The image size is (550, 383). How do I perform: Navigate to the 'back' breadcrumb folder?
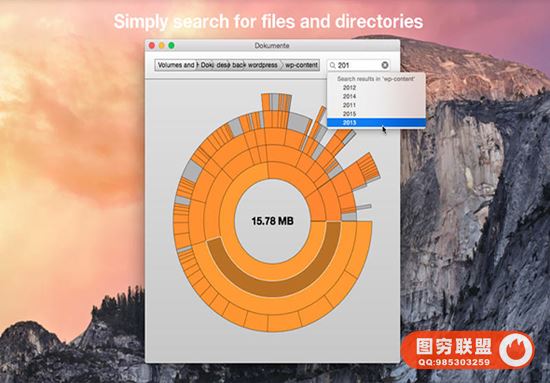(x=239, y=65)
